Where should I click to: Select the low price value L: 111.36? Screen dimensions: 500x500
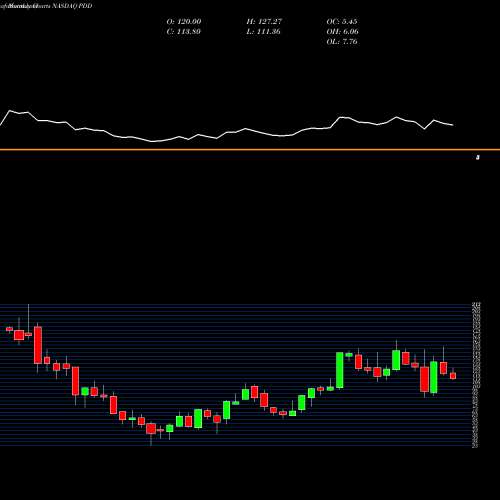pos(263,32)
